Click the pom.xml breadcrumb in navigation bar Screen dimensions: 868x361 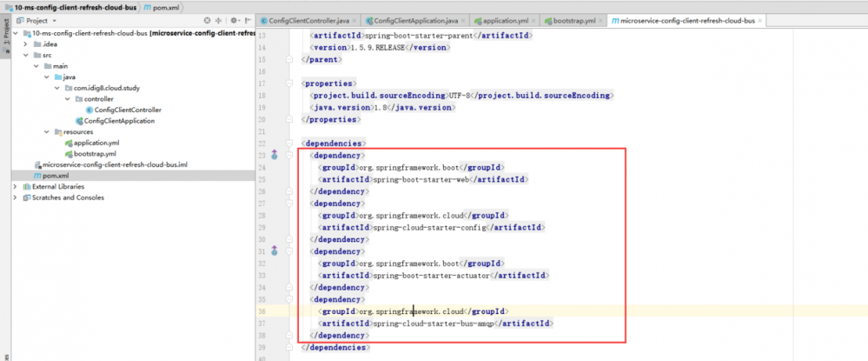[x=162, y=8]
